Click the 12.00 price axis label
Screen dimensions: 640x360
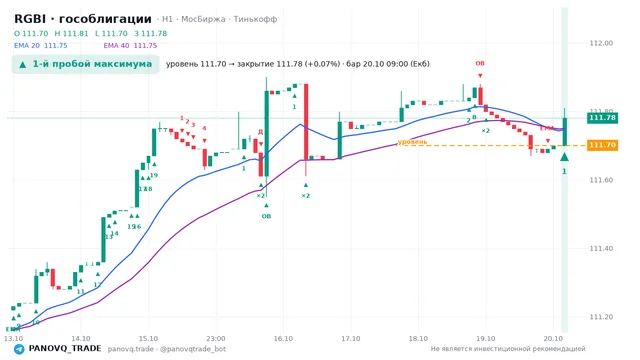601,43
